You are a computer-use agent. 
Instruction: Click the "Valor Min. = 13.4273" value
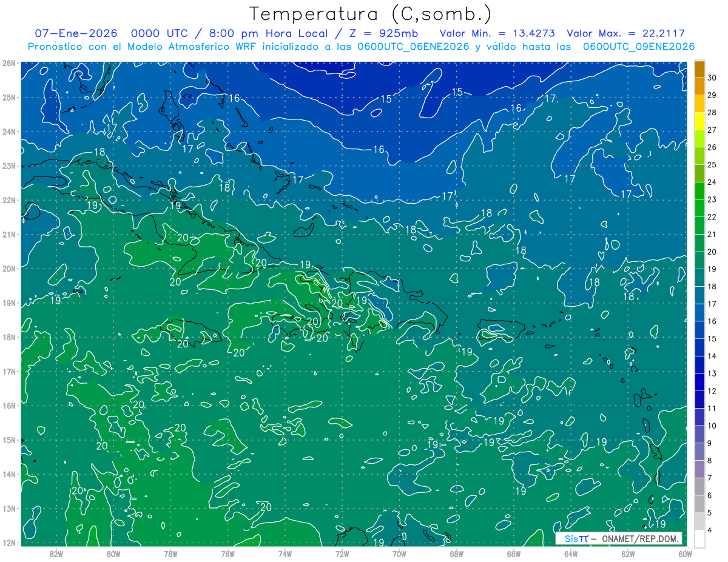[497, 33]
